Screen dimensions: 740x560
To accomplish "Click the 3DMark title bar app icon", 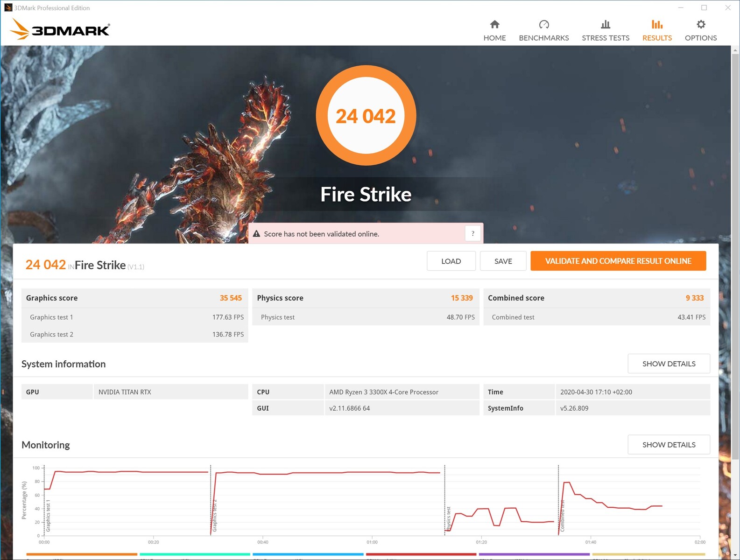I will [x=8, y=7].
